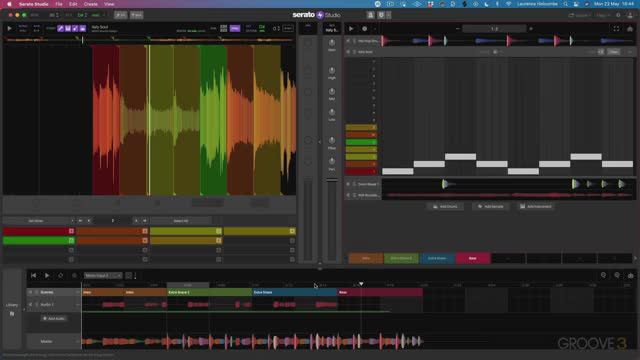Click the song record button

coord(74,276)
